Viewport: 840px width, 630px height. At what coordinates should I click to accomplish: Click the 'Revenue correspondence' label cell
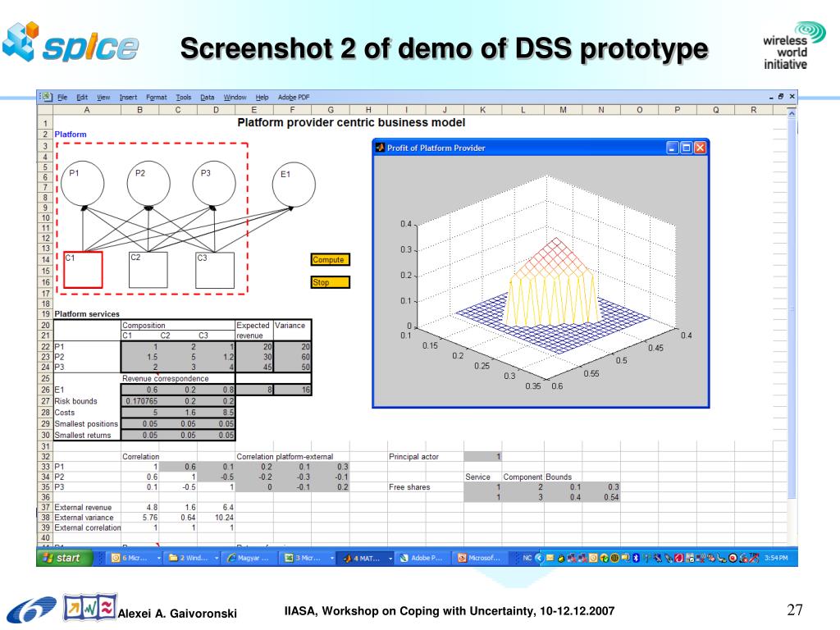[166, 378]
